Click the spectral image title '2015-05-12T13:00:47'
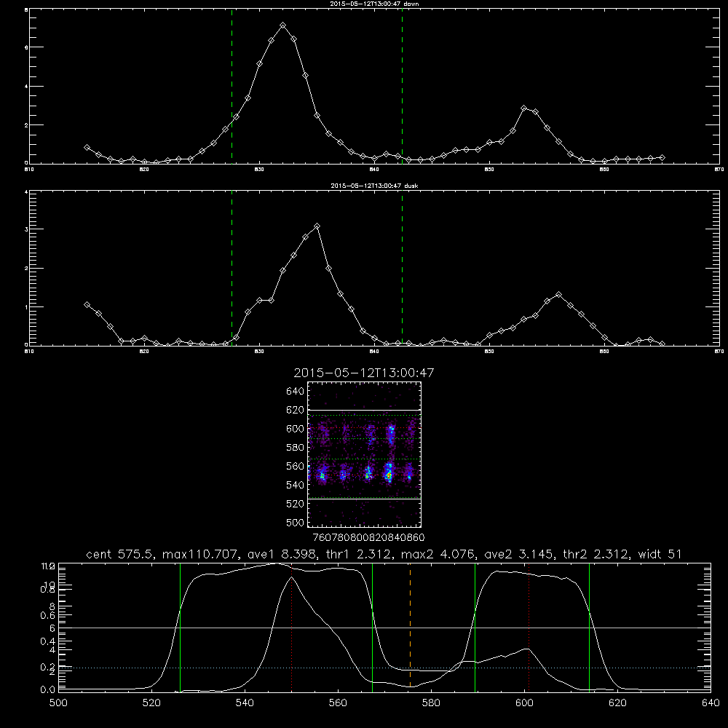 pos(364,373)
